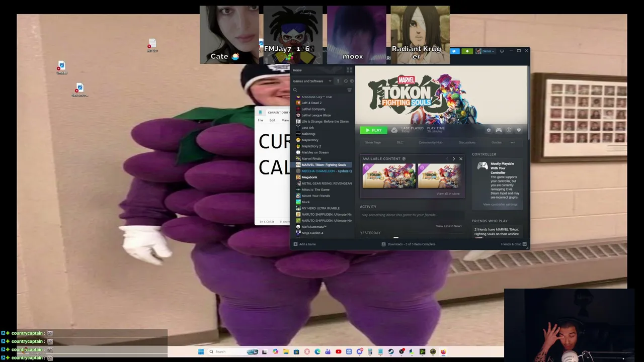Open Discord from the taskbar
Image resolution: width=644 pixels, height=362 pixels.
pyautogui.click(x=359, y=351)
